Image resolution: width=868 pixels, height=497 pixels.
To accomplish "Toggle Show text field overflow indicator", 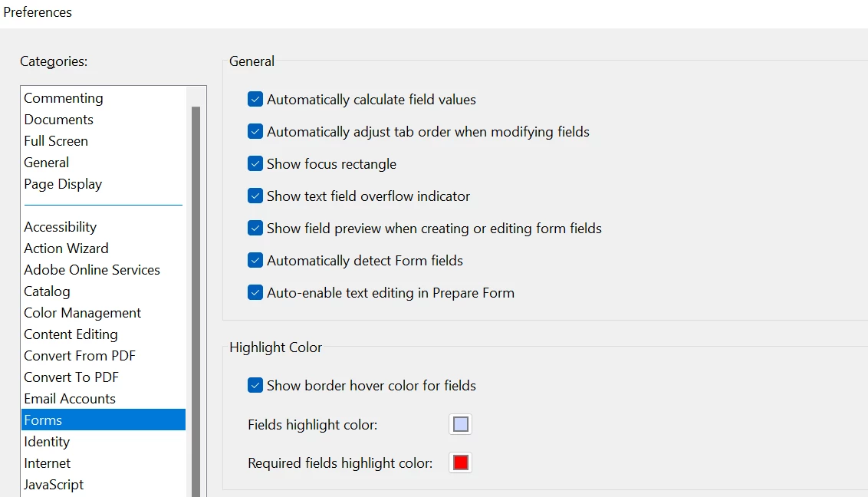I will pyautogui.click(x=255, y=196).
